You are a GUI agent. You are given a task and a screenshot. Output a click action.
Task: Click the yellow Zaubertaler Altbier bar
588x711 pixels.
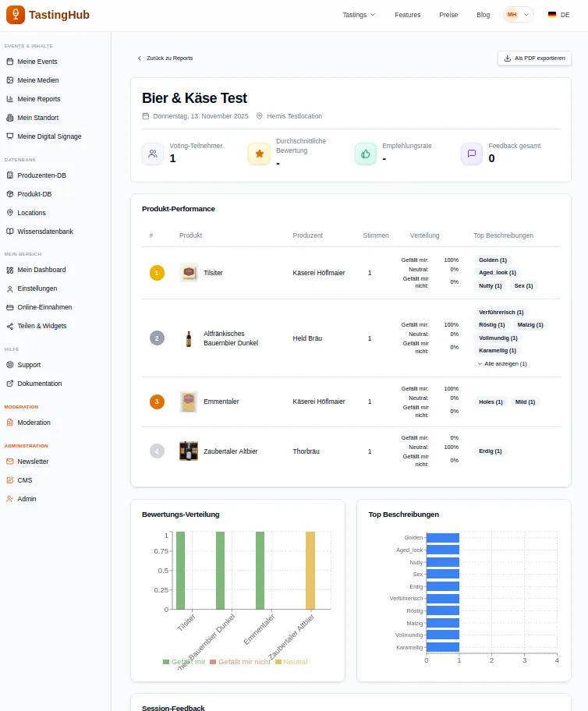[310, 570]
